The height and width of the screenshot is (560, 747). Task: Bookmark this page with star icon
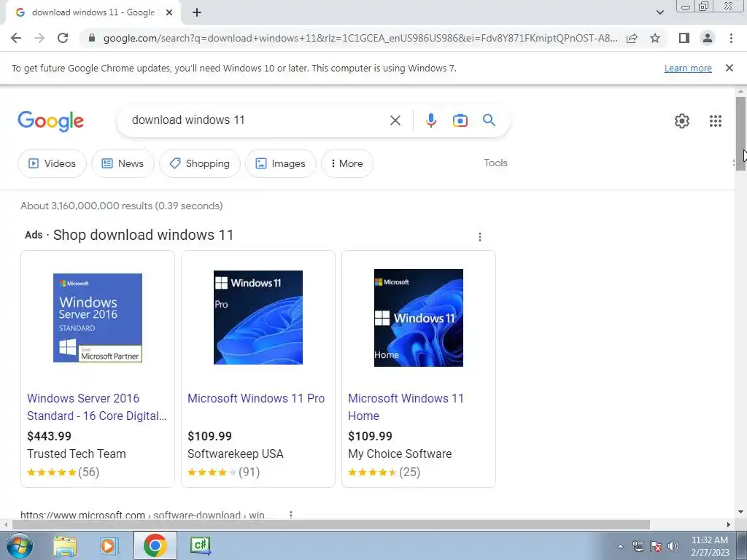pyautogui.click(x=655, y=38)
